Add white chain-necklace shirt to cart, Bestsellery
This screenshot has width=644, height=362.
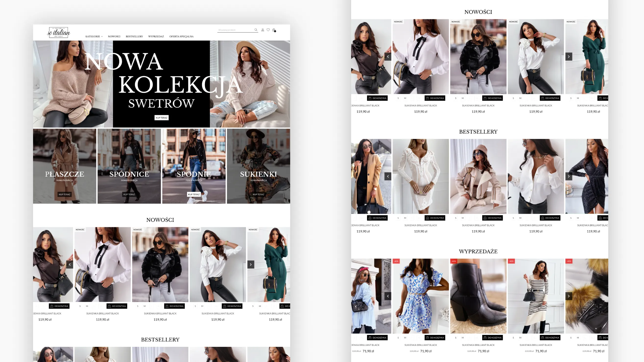click(550, 218)
